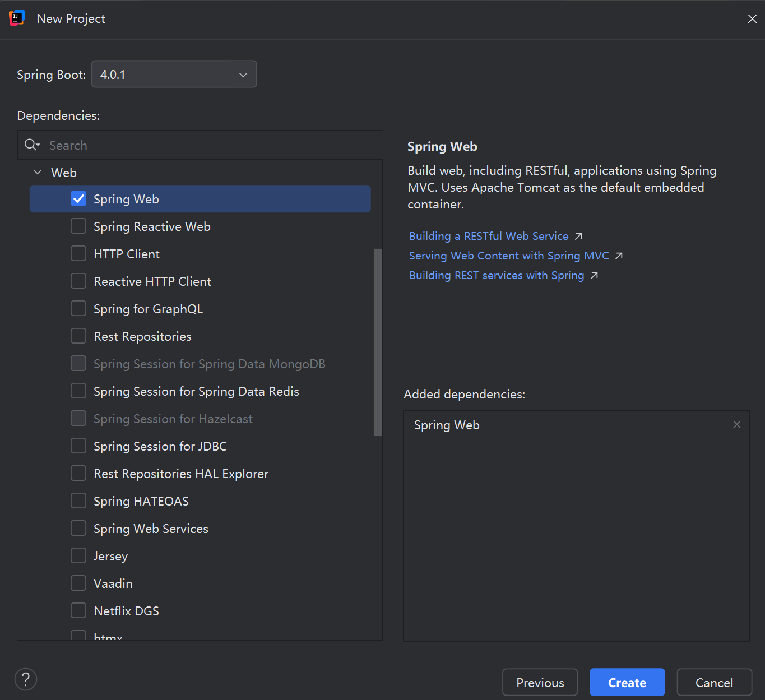
Task: Open the Spring Boot version dropdown
Action: [x=174, y=75]
